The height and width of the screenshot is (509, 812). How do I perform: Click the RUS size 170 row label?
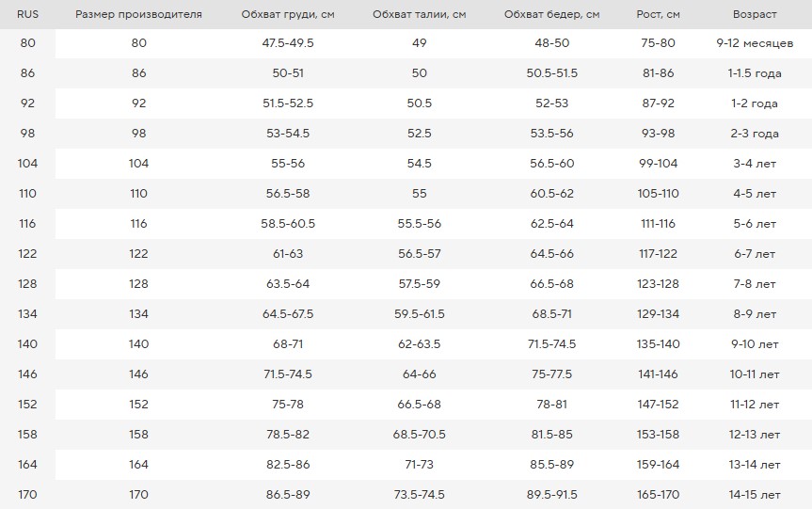(x=27, y=495)
